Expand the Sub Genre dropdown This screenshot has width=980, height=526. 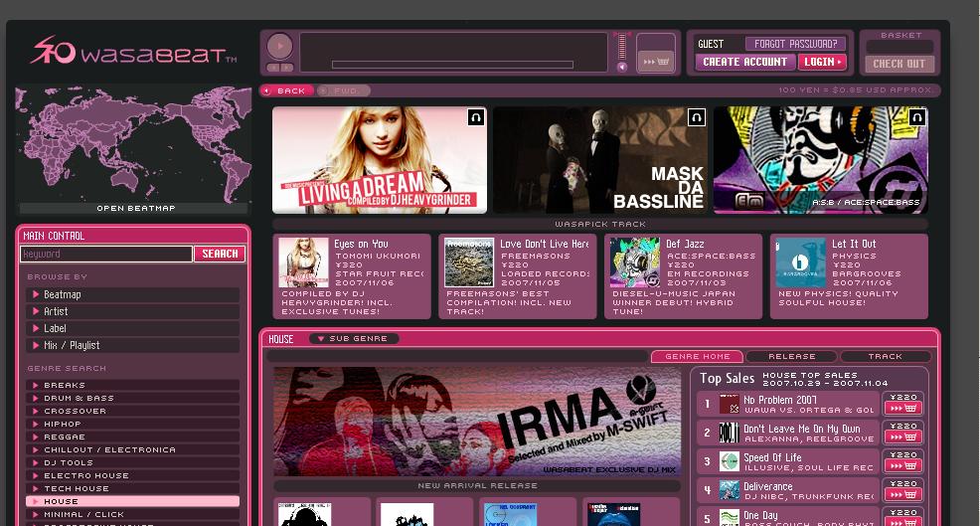(x=353, y=338)
